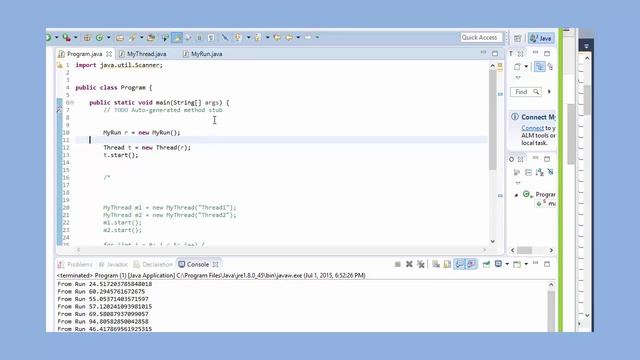Click the Previous Annotation icon
The width and height of the screenshot is (640, 360).
coord(258,38)
